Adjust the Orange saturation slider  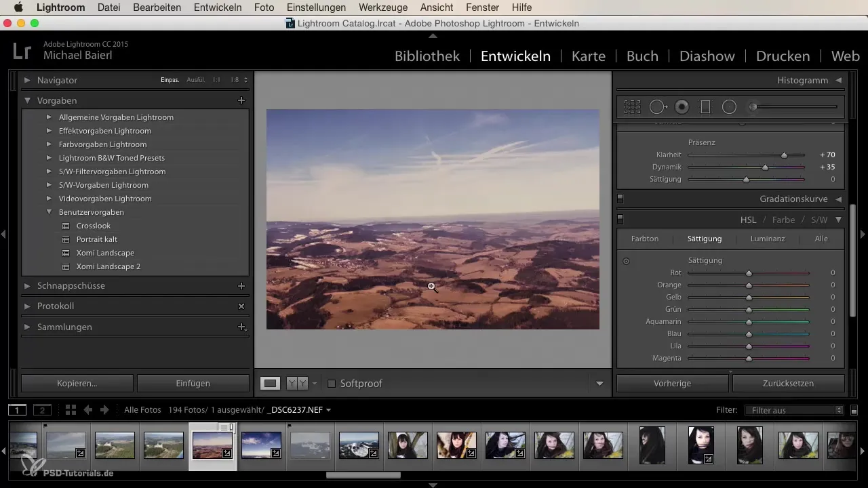pyautogui.click(x=749, y=285)
